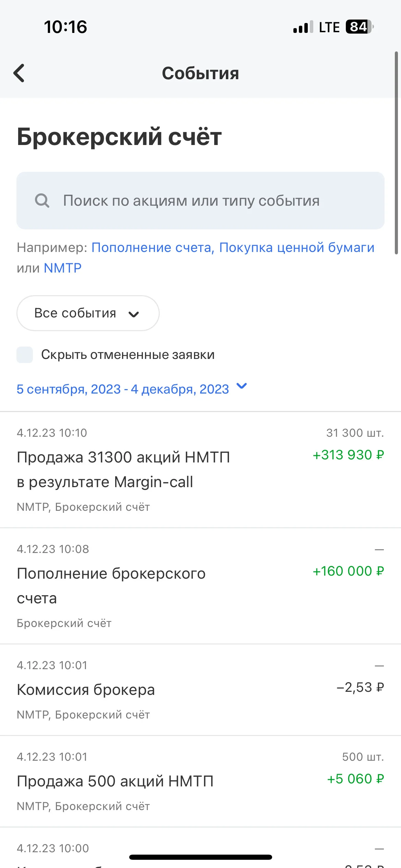Open the Margin-call sale of 31300 НМТП

pos(200,470)
